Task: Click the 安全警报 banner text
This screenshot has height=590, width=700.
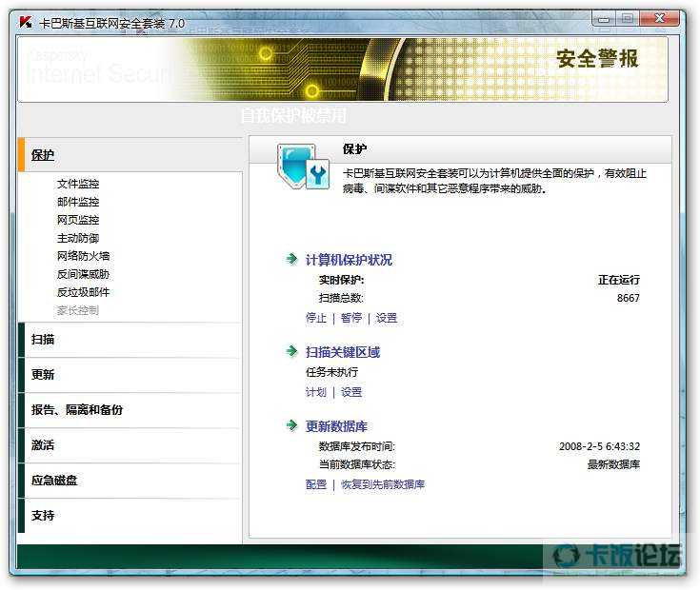Action: click(x=597, y=58)
